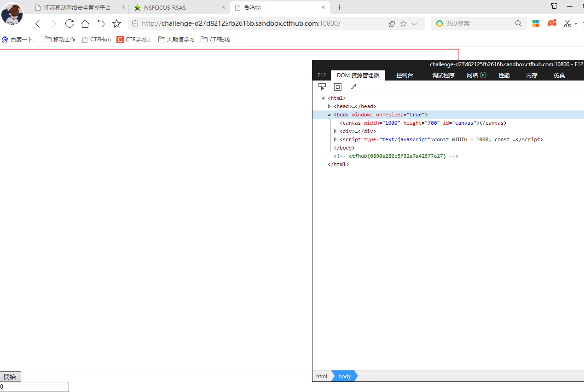
Task: Open the 内存 tab
Action: click(x=532, y=75)
